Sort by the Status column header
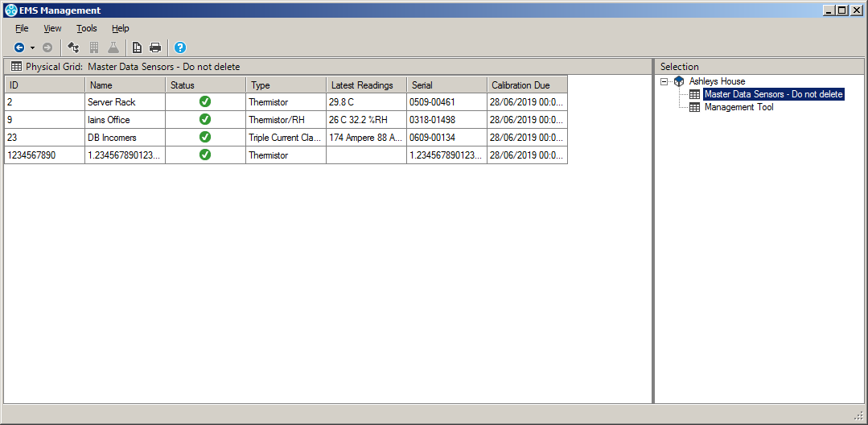 205,85
